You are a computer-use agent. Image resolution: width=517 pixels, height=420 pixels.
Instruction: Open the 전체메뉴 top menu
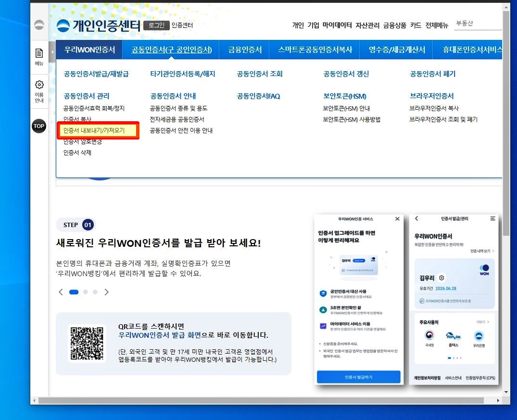(x=437, y=25)
